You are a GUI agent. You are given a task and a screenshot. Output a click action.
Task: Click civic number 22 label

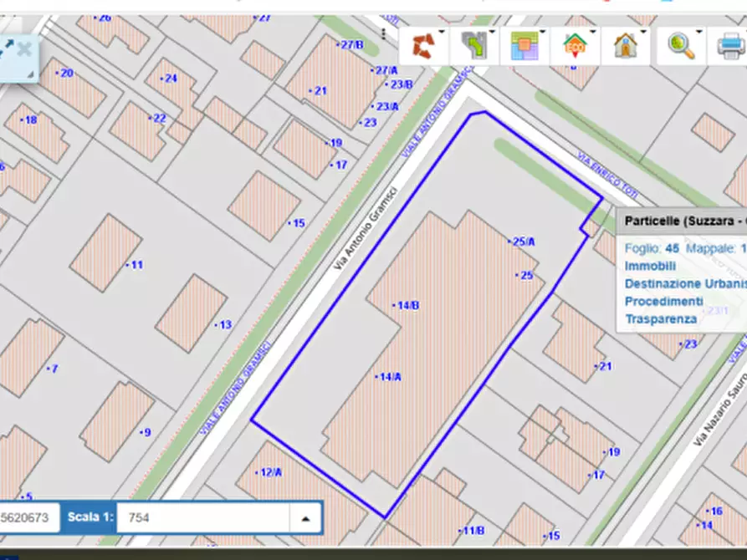pos(158,118)
